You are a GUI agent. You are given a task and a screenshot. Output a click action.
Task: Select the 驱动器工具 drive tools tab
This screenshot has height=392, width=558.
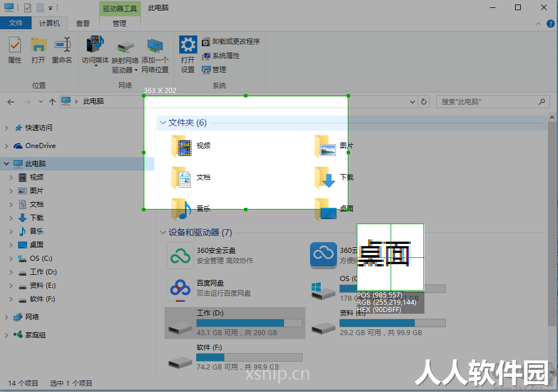click(120, 8)
